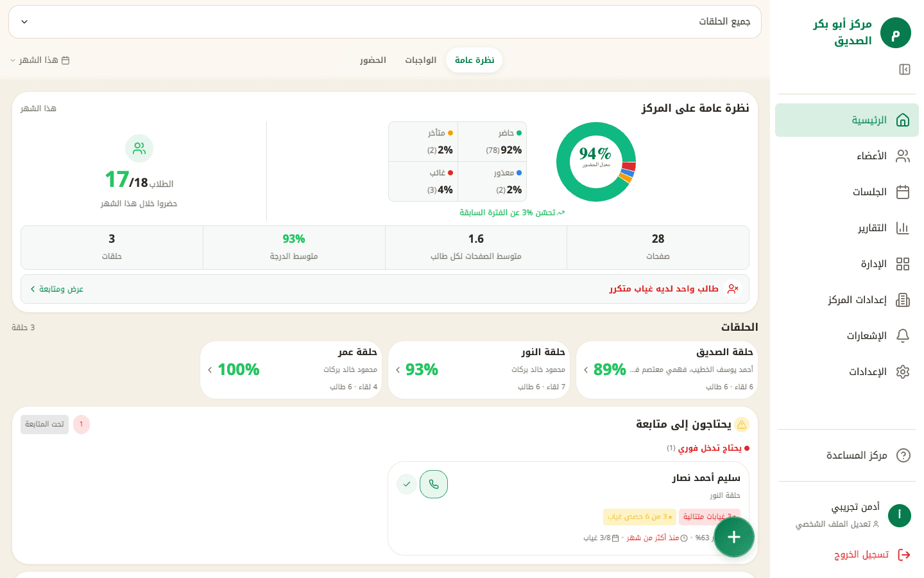Click the students group icon above 17/18
This screenshot has width=924, height=578.
tap(139, 148)
